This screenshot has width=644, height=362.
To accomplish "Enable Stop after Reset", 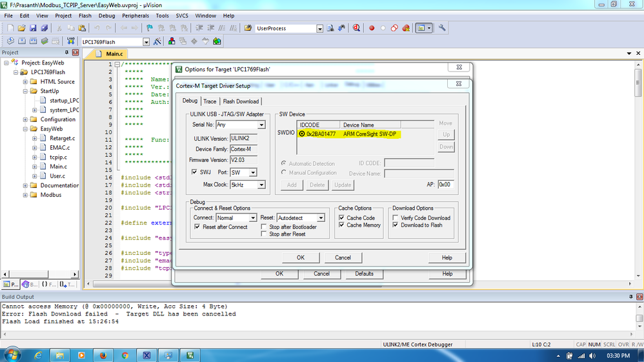I will [264, 234].
